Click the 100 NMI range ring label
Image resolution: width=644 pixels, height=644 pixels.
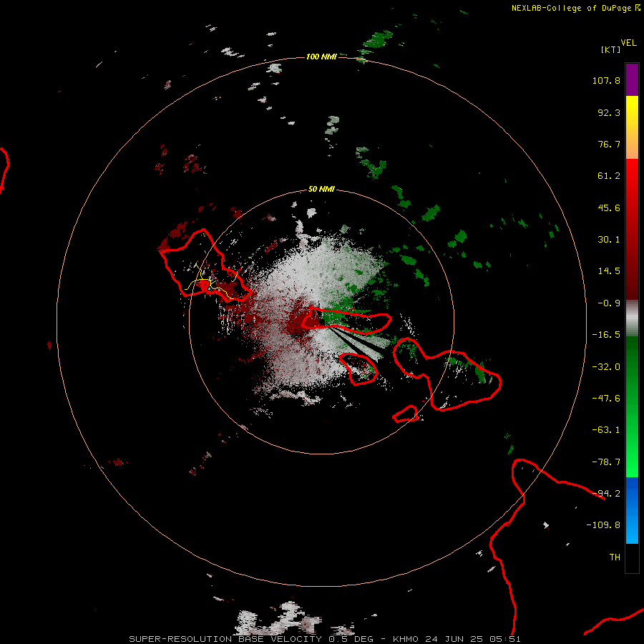[x=321, y=57]
